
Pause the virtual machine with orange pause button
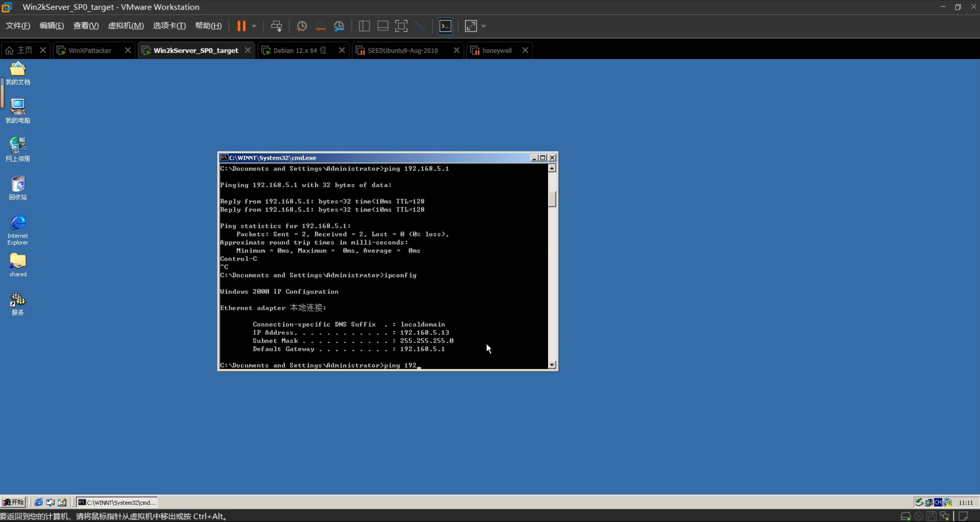[x=241, y=26]
